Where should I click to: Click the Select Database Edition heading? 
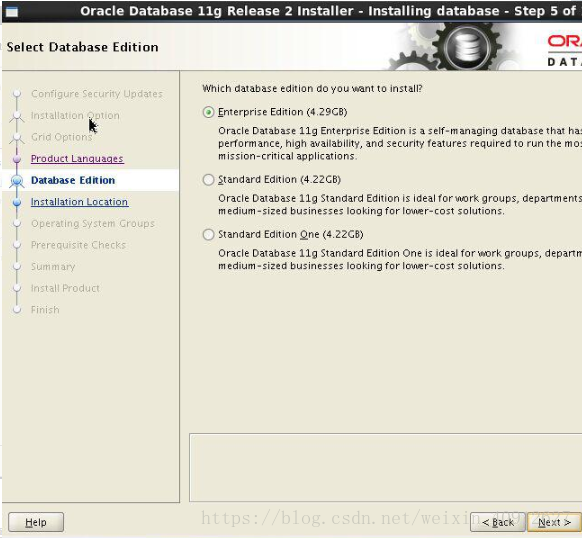coord(82,47)
